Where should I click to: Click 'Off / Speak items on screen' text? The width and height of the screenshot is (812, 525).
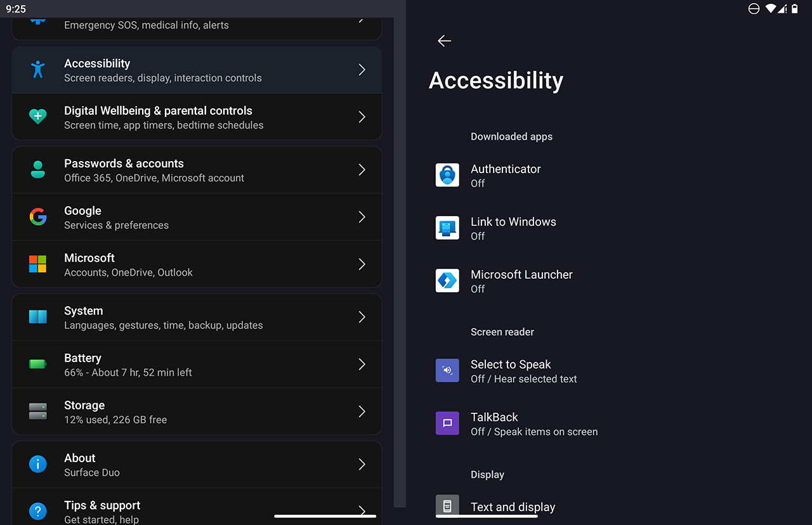(534, 432)
